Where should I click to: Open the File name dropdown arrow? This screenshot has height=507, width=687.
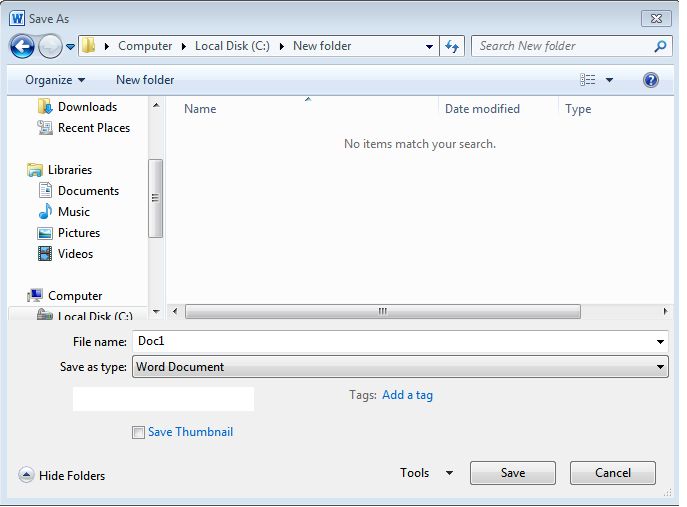[x=660, y=342]
